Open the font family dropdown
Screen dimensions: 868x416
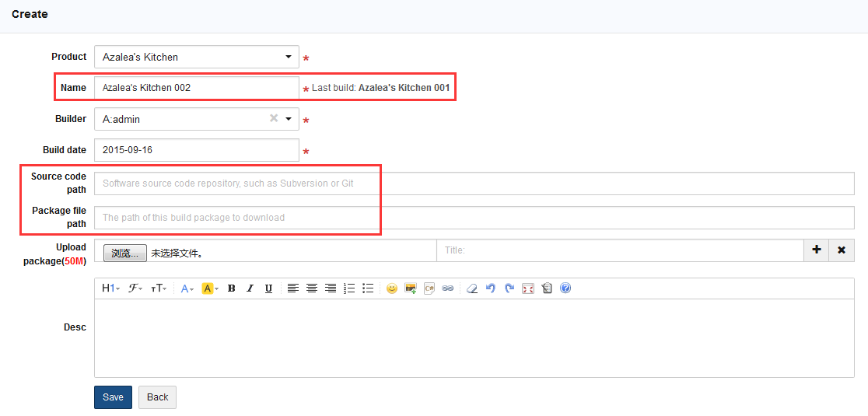135,288
